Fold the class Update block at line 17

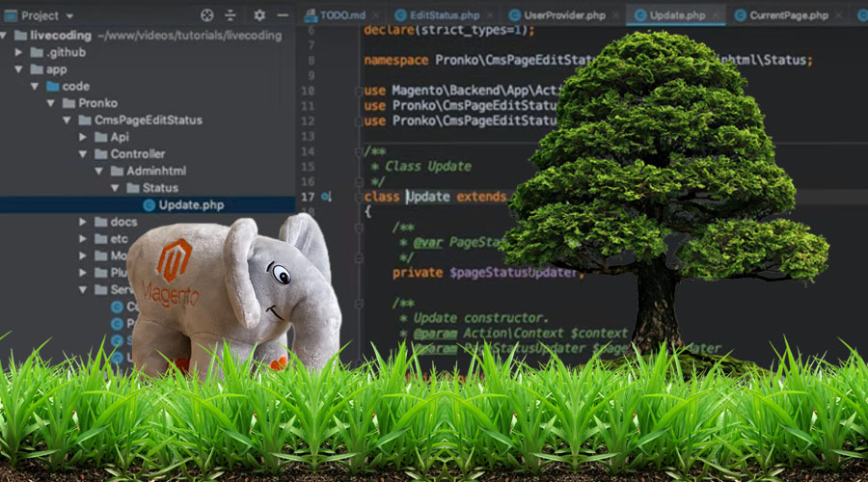point(359,197)
